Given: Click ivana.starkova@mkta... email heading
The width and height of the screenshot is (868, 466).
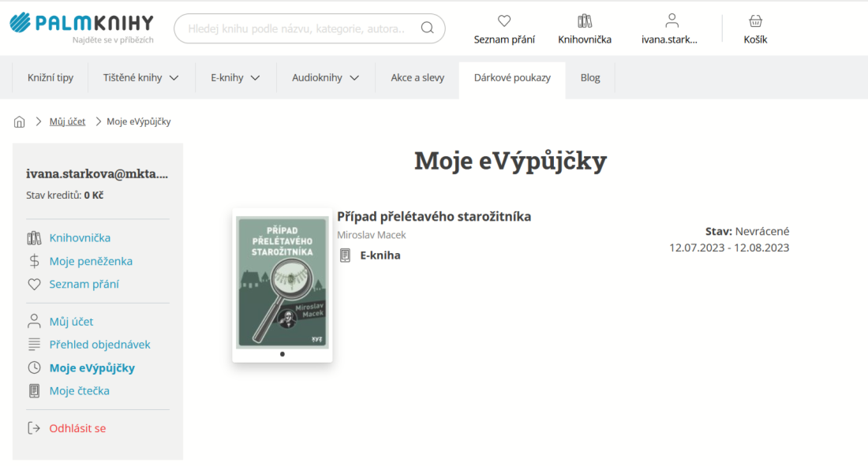Looking at the screenshot, I should (x=97, y=173).
